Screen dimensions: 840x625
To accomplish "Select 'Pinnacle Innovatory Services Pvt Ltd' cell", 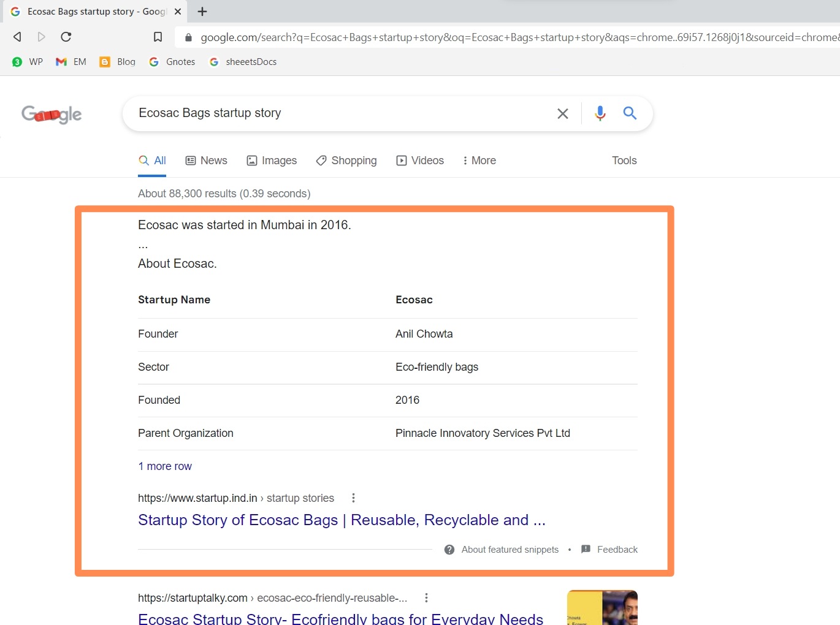I will click(483, 433).
